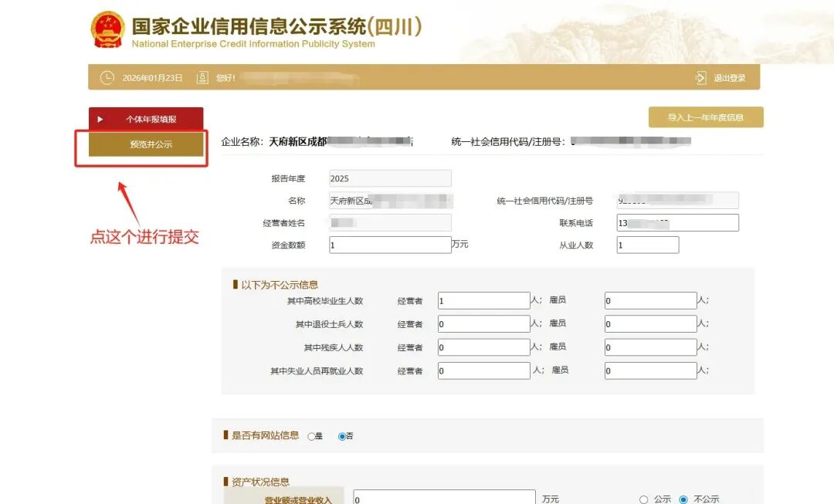Choose 不公示 for 营业额或营业收入

point(683,499)
